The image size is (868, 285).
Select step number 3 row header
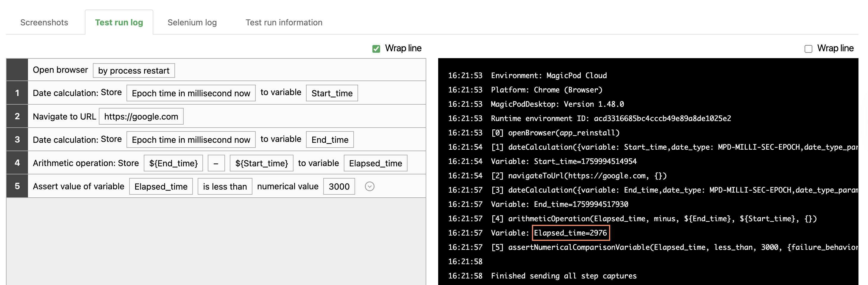coord(17,139)
